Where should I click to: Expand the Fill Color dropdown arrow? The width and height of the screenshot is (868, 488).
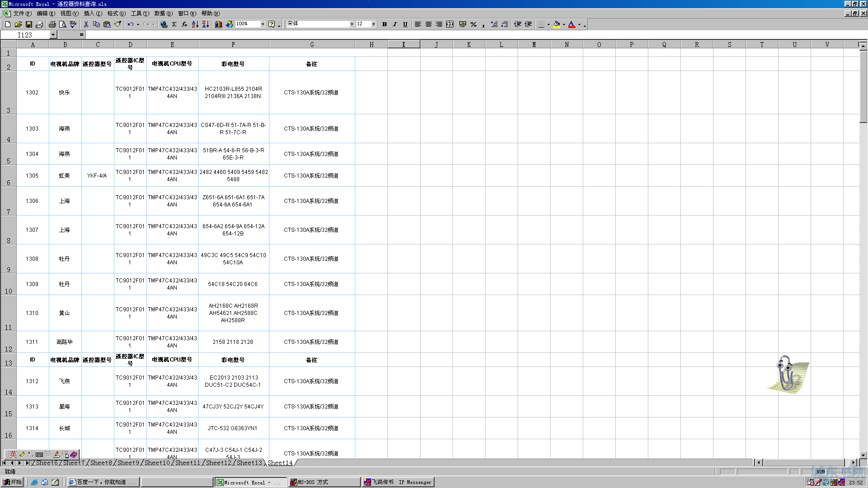pyautogui.click(x=564, y=24)
